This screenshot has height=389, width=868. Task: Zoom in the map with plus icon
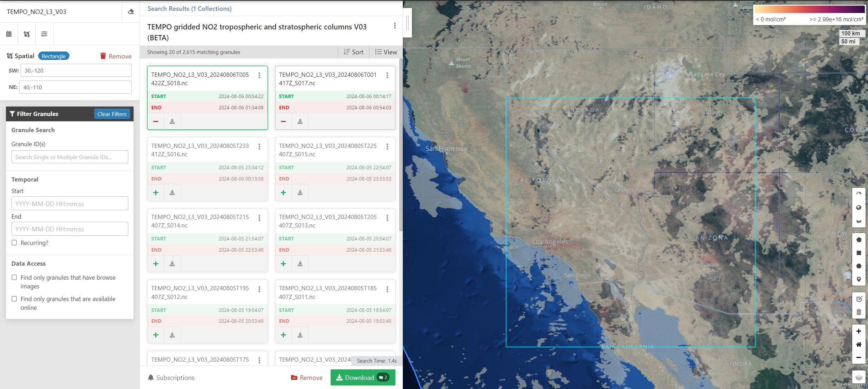coord(859,331)
